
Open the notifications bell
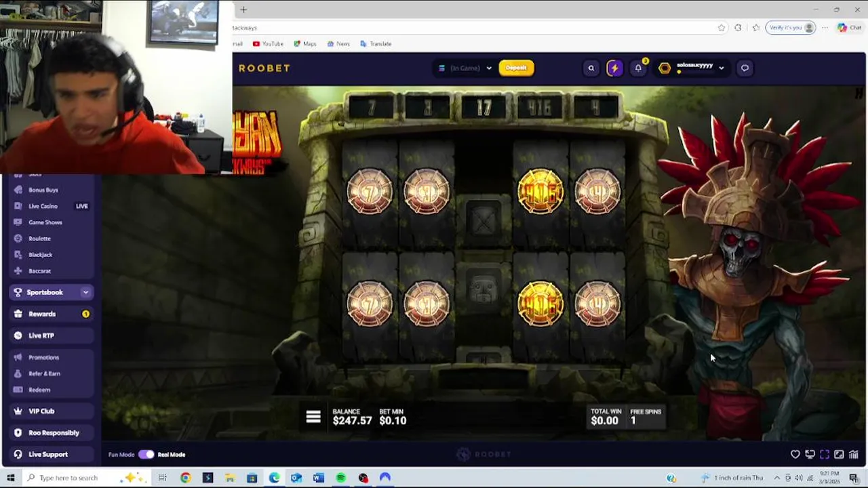(x=638, y=68)
